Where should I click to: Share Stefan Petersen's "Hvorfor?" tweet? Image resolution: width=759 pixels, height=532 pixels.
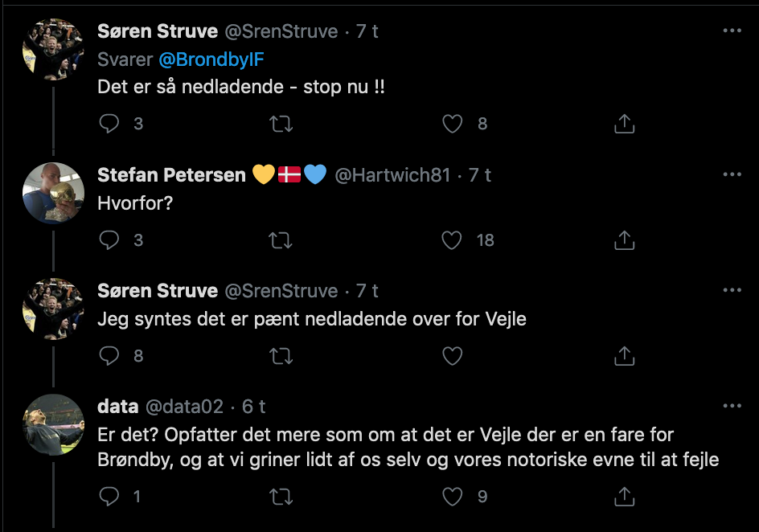point(624,240)
